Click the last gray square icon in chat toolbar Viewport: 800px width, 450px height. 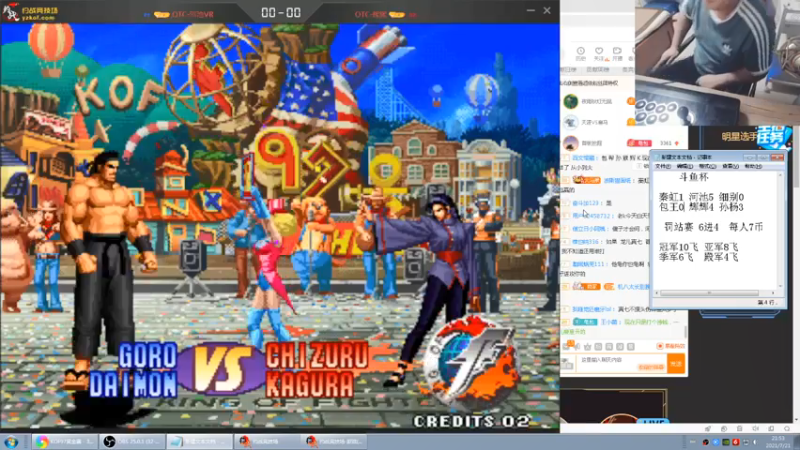631,347
